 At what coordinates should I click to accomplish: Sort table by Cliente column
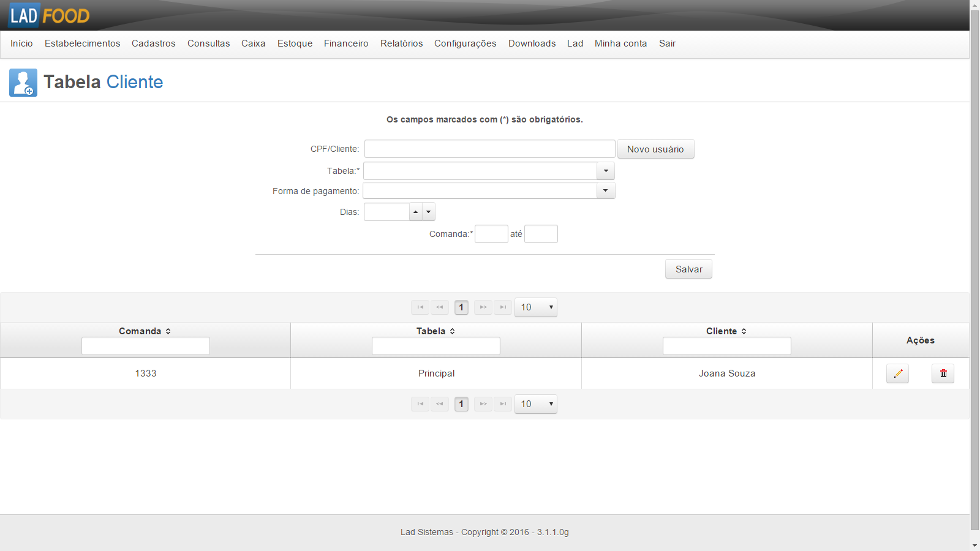pos(744,331)
